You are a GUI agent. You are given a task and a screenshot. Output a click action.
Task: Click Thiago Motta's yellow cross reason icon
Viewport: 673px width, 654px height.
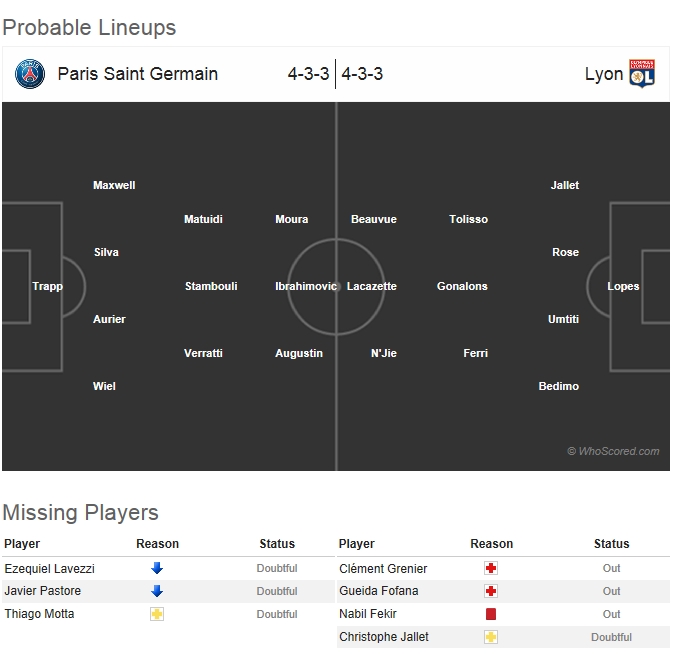coord(157,614)
